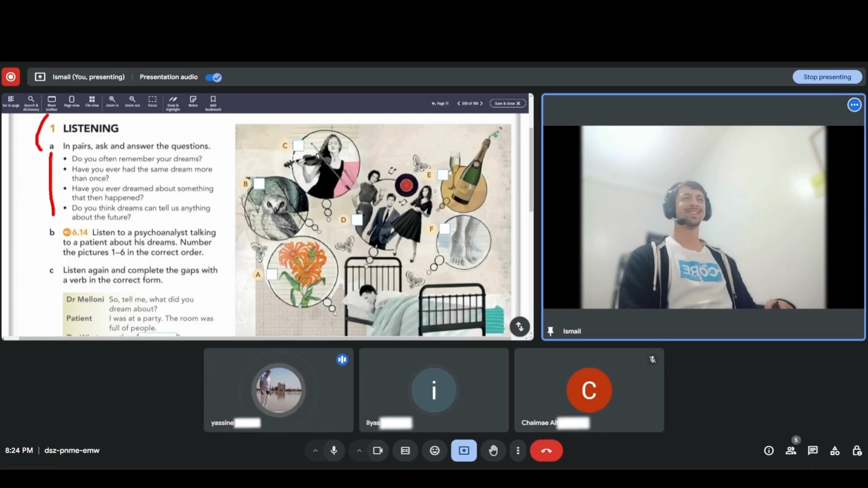868x488 pixels.
Task: Toggle captions
Action: (x=406, y=450)
